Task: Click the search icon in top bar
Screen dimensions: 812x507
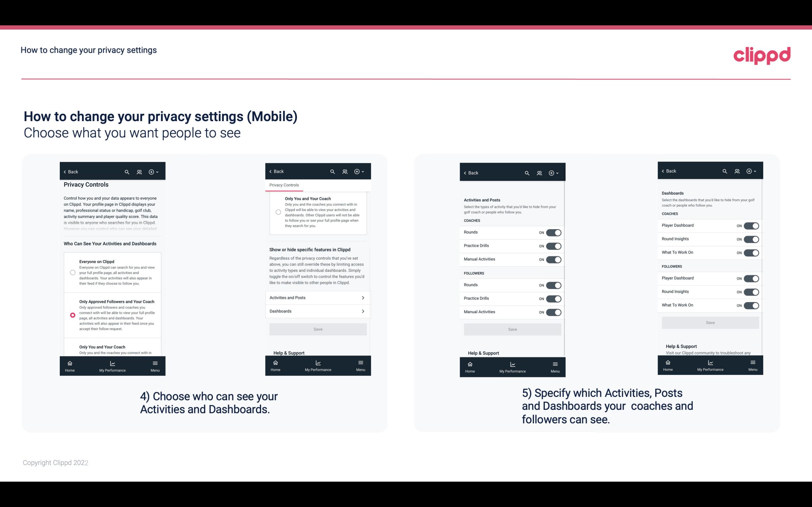Action: 126,172
